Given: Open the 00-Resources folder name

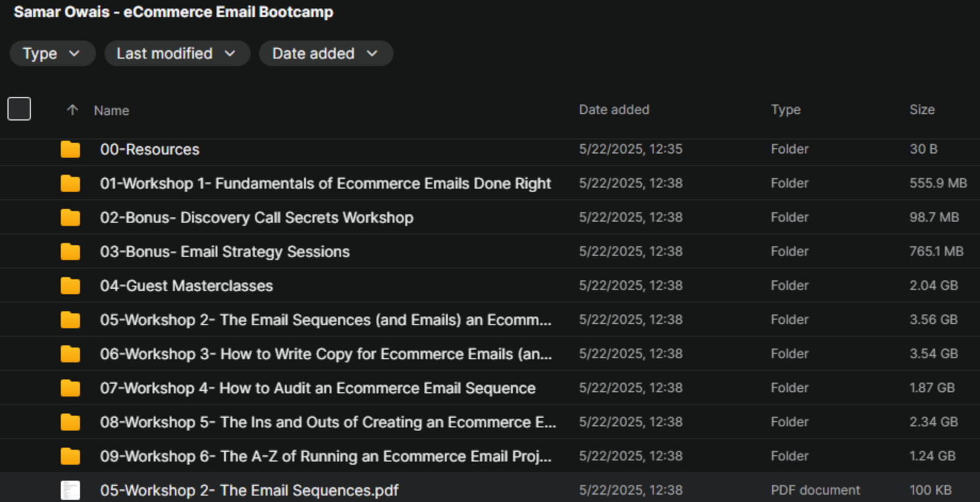Looking at the screenshot, I should point(149,149).
